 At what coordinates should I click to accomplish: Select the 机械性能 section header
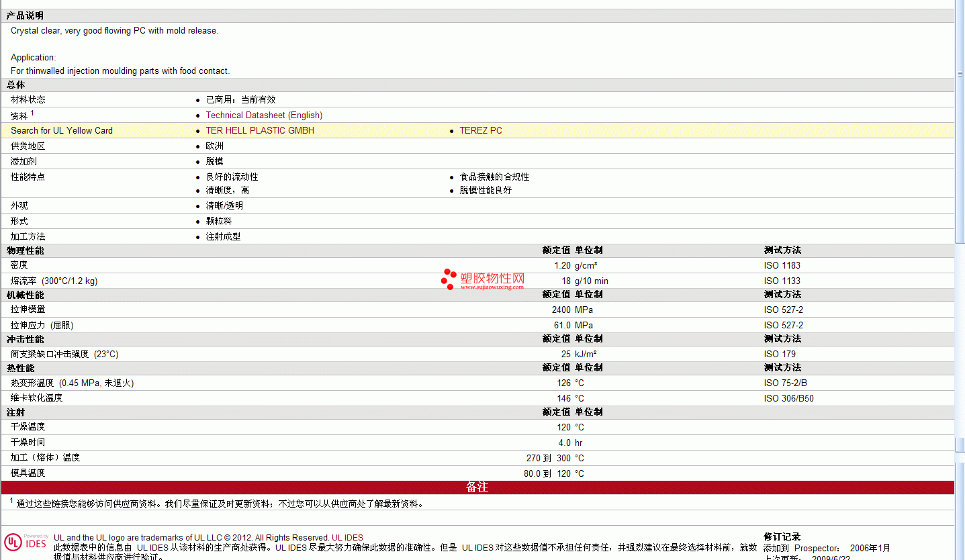point(25,295)
